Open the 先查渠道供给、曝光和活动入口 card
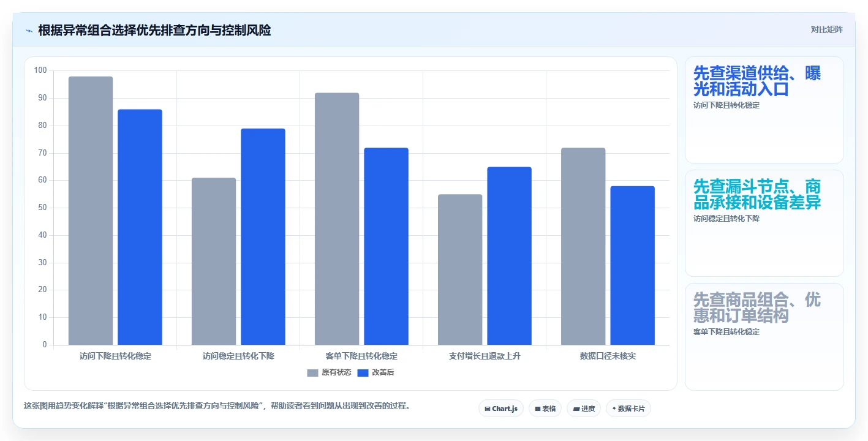Viewport: 868px width, 441px height. tap(764, 110)
